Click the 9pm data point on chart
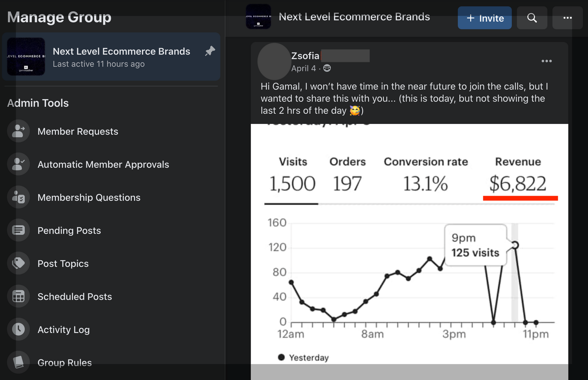 coord(515,245)
